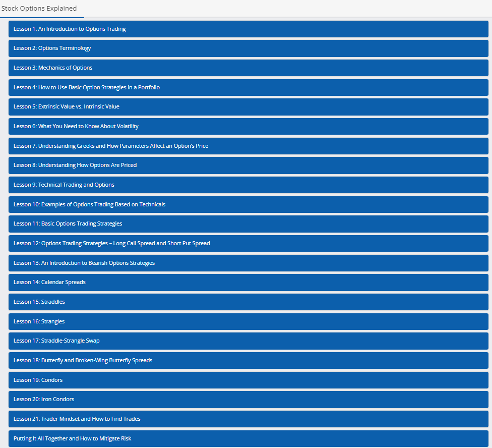The image size is (492, 448).
Task: Expand Lesson 8: Understanding How Options Are Priced
Action: pyautogui.click(x=248, y=165)
